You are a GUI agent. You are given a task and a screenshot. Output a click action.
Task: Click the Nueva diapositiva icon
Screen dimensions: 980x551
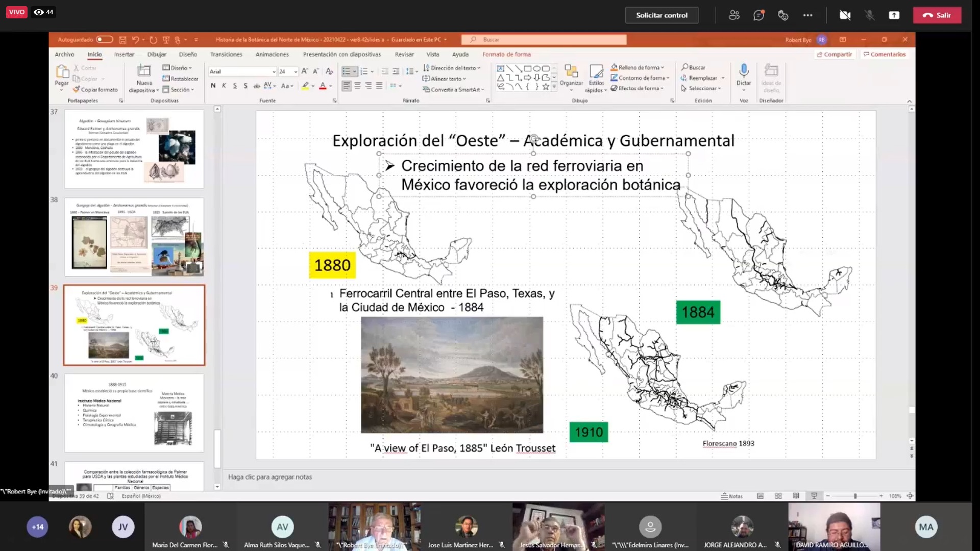[144, 71]
